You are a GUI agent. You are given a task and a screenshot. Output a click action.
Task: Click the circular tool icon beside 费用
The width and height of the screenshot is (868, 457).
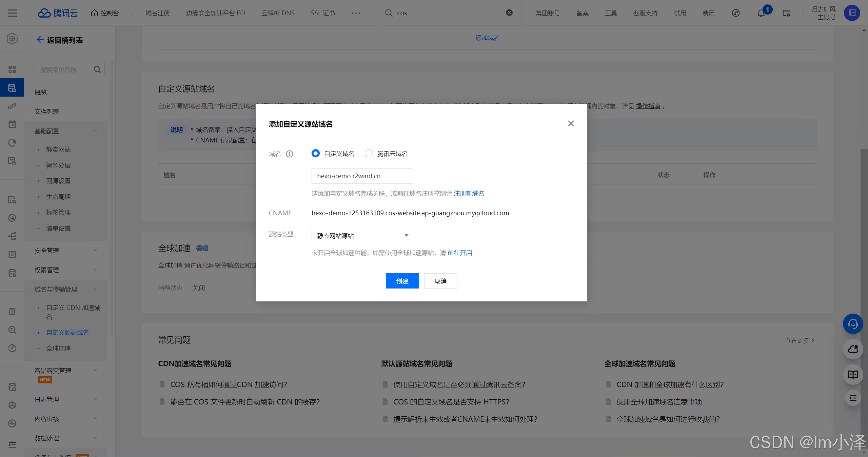(x=735, y=13)
